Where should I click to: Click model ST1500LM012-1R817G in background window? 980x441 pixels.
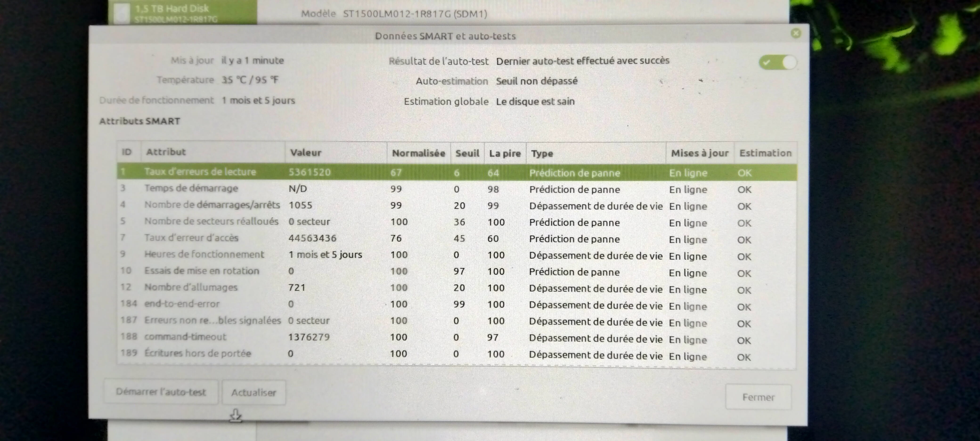coord(415,14)
